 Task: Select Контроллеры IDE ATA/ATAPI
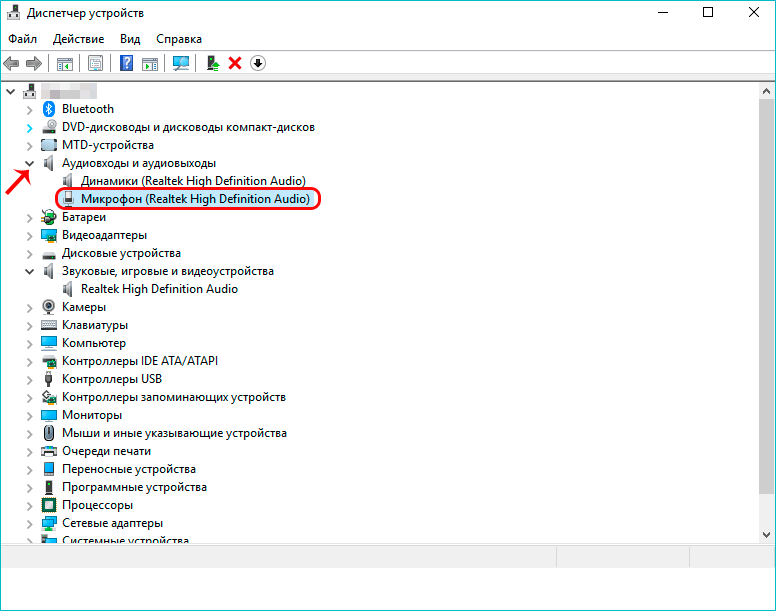coord(140,361)
